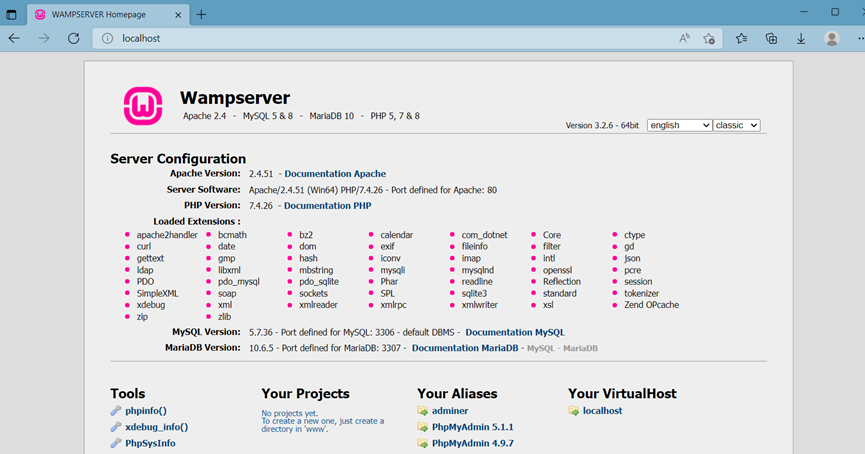Open Documentation MariaDB link
Screen dimensions: 865x454
(464, 348)
